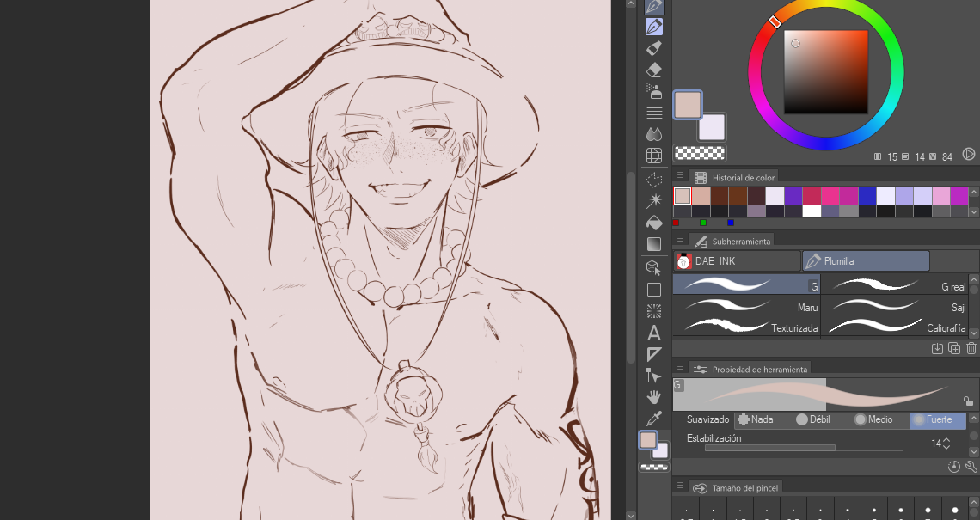
Task: Choose the G real pen
Action: point(894,285)
